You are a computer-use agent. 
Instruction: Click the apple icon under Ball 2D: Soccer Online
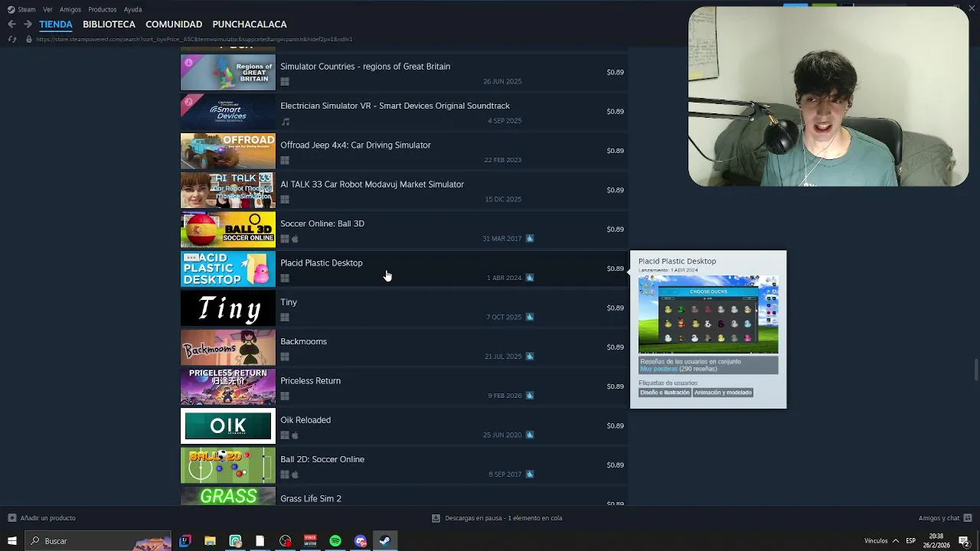point(295,474)
